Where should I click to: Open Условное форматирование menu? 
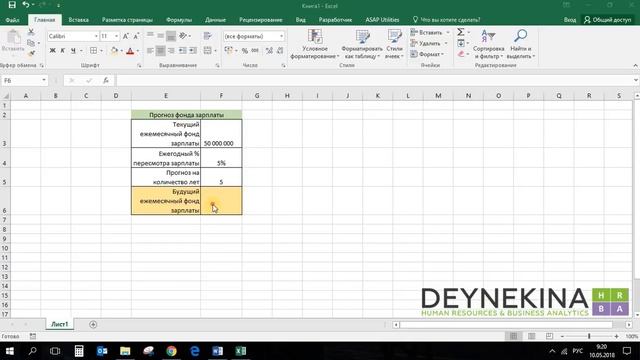coord(315,44)
